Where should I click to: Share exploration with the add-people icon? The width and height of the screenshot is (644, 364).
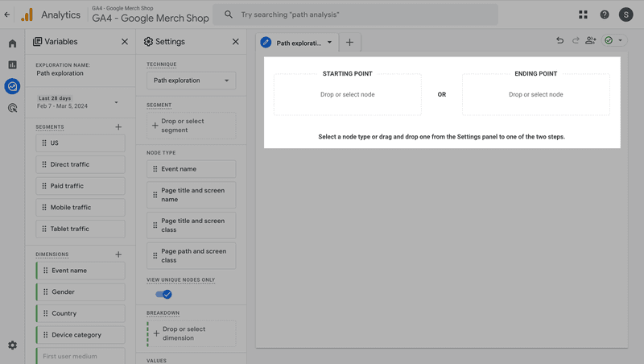[x=591, y=40]
